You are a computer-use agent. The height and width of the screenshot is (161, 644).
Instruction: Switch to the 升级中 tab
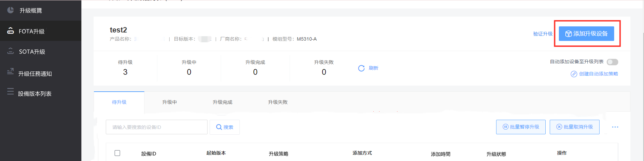(170, 102)
